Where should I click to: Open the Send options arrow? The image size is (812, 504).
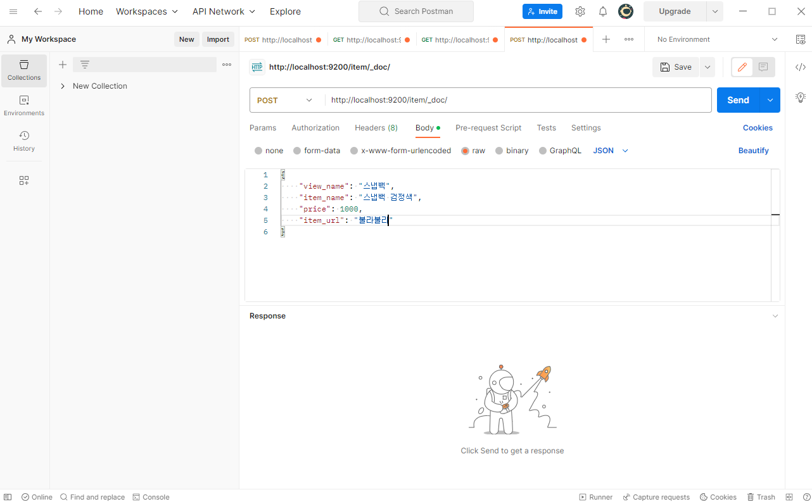(770, 100)
